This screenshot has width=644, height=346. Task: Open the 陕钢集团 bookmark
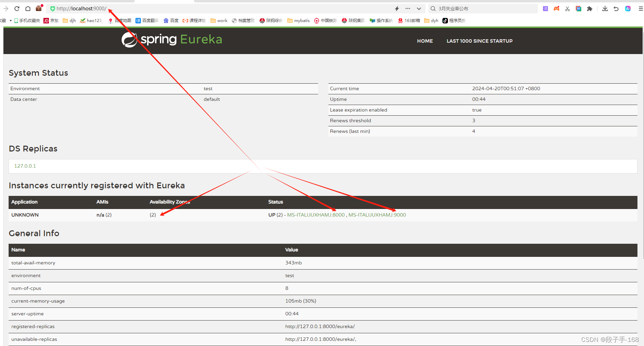(x=353, y=21)
